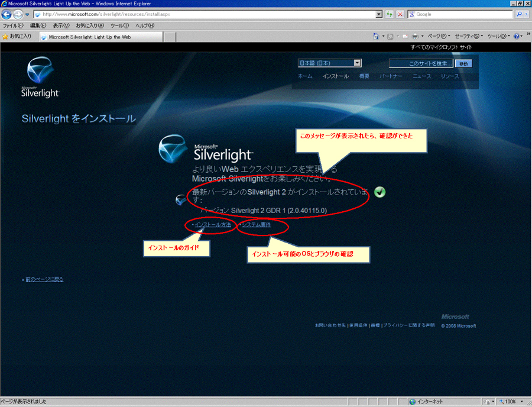Click the green checkmark installed icon

379,192
